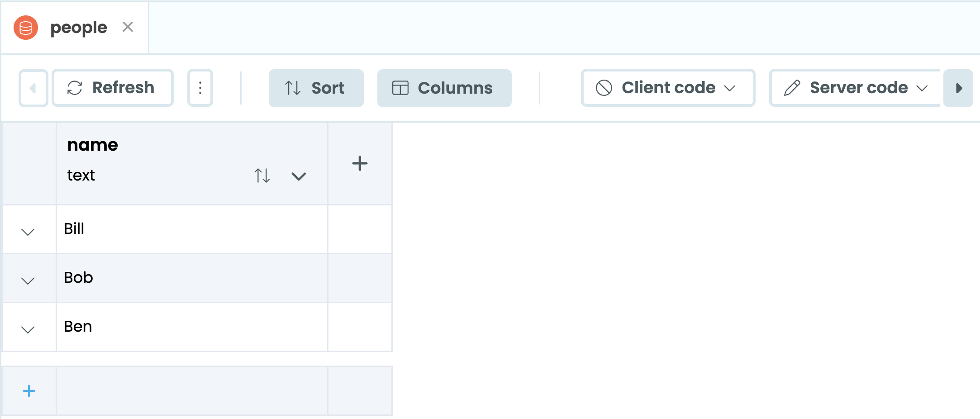The width and height of the screenshot is (980, 419).
Task: Open the Sort options
Action: click(x=316, y=88)
